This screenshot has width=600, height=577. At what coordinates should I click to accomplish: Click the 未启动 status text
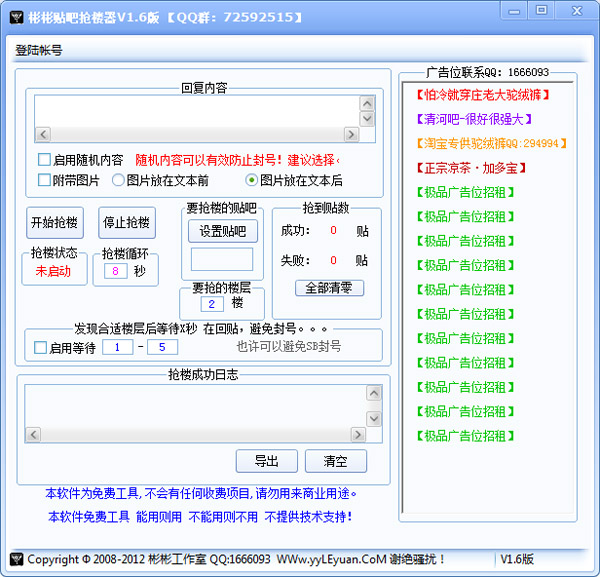click(x=53, y=271)
